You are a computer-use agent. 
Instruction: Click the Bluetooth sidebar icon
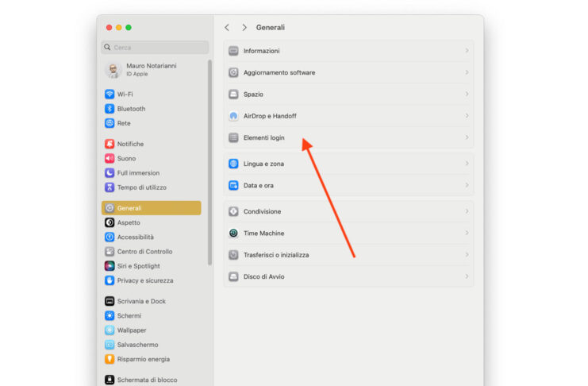pos(110,109)
